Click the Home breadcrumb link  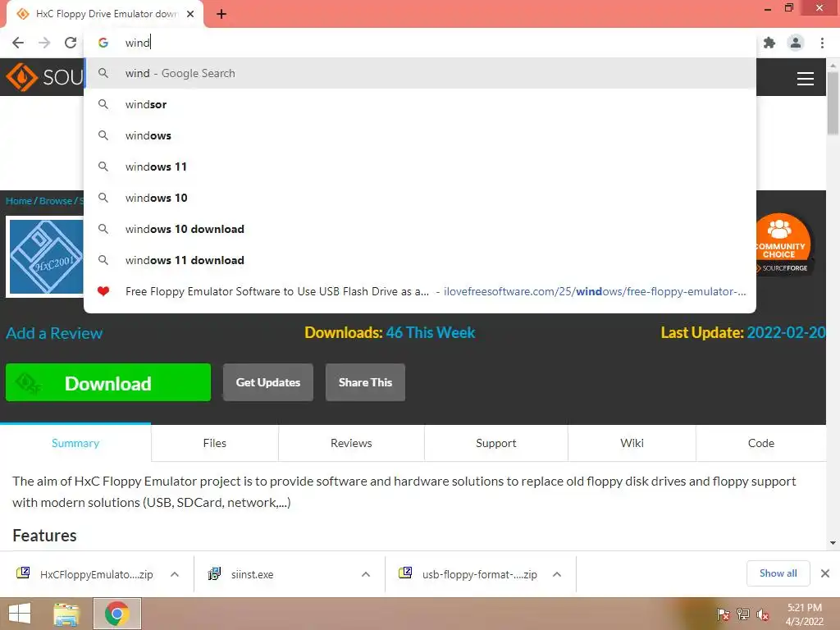pos(19,201)
